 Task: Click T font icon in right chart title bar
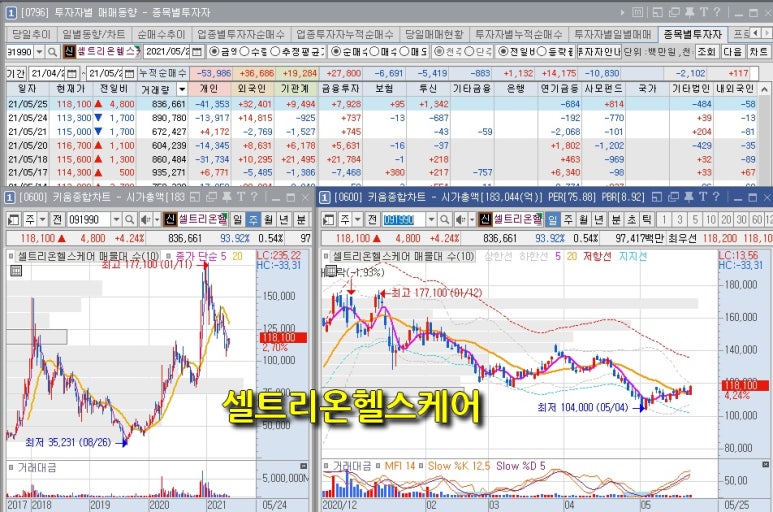[703, 197]
